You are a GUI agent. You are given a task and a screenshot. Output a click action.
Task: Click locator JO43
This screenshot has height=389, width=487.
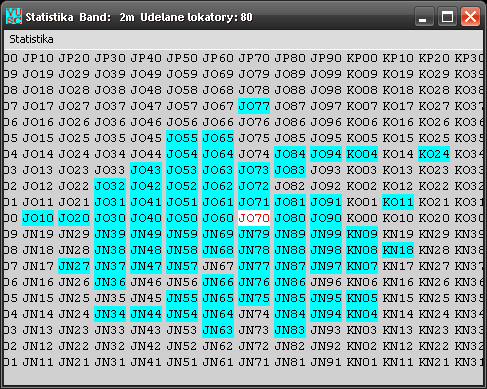click(146, 170)
